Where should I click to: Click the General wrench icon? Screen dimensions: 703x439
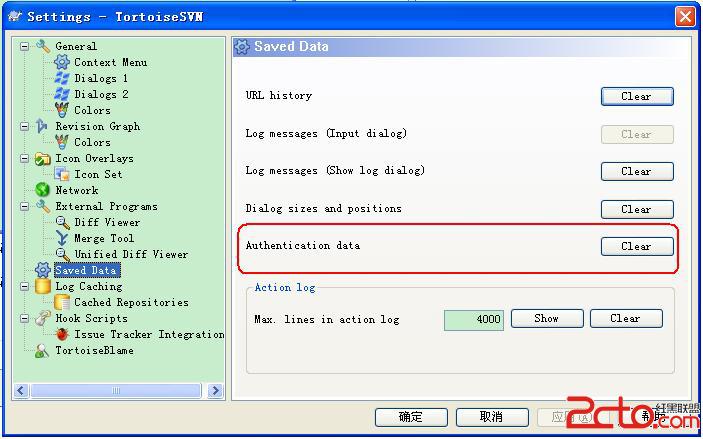pyautogui.click(x=43, y=46)
